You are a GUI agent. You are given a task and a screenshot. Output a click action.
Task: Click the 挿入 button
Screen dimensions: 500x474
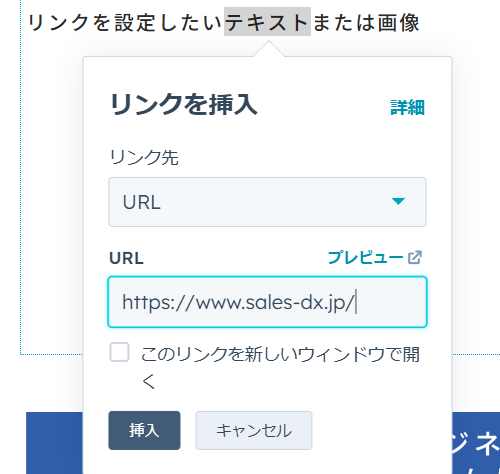[x=144, y=430]
